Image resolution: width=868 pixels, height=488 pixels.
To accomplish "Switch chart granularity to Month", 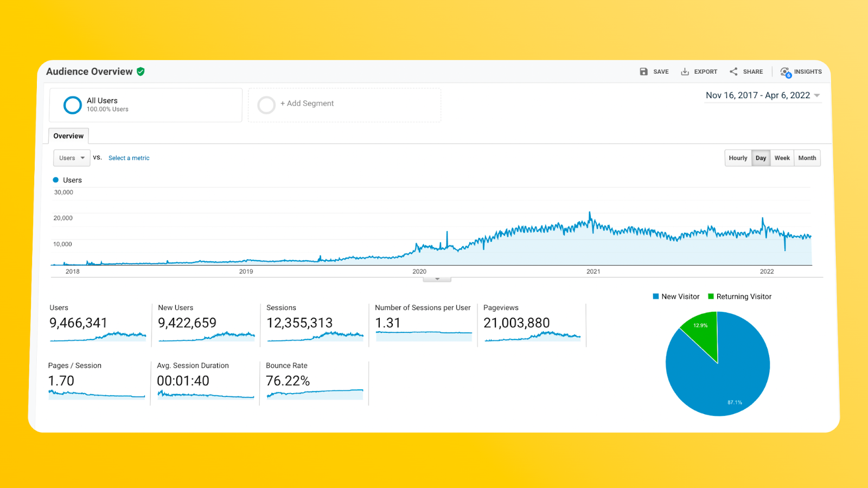I will pyautogui.click(x=807, y=158).
